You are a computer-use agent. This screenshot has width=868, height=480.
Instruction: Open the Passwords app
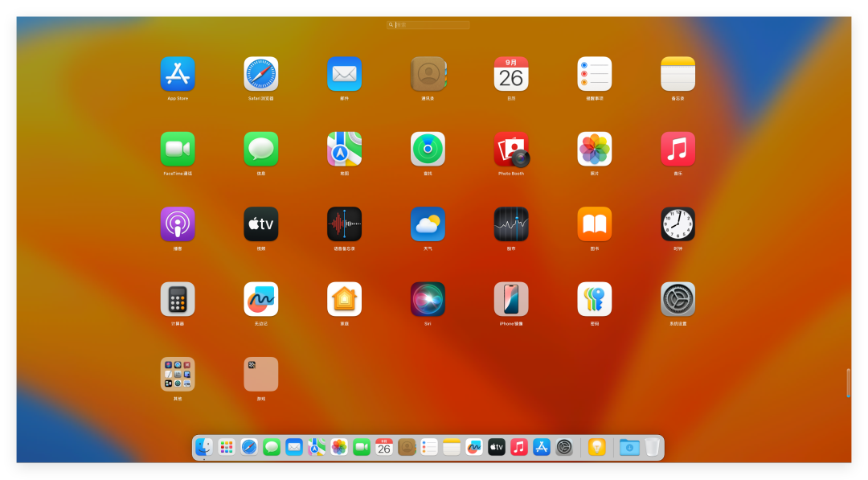coord(595,299)
